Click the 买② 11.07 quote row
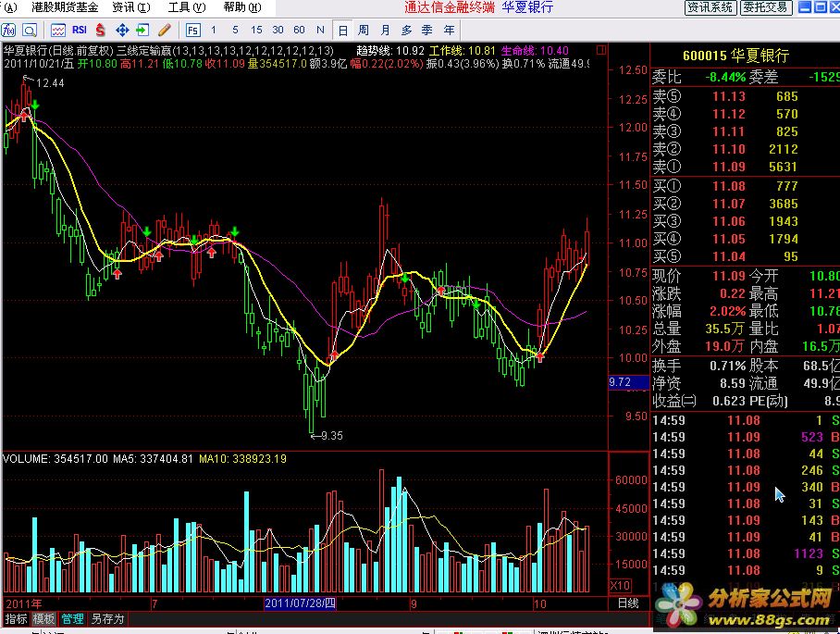This screenshot has width=840, height=634. (x=746, y=204)
